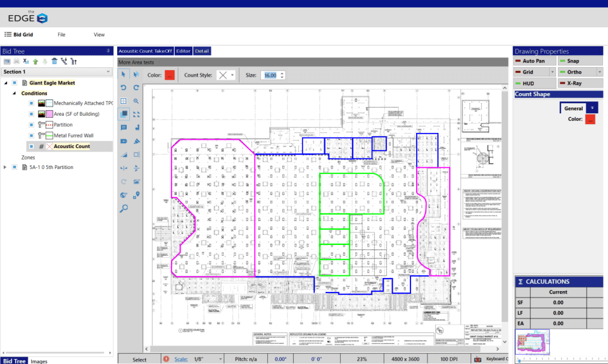Click the undo arrow icon
The image size is (608, 364).
(124, 88)
